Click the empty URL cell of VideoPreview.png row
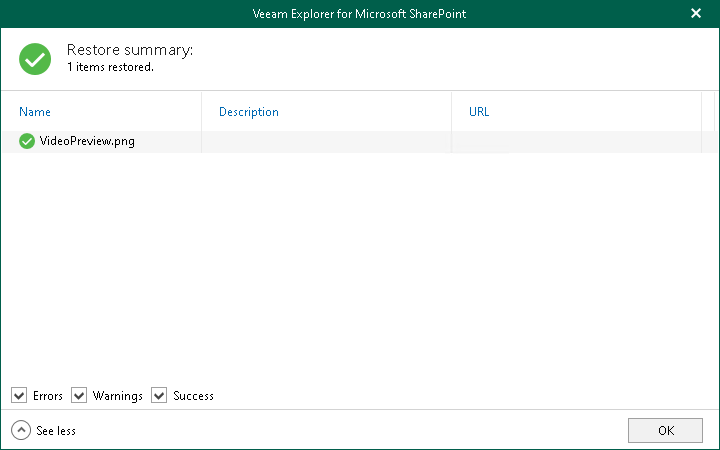The image size is (720, 450). (x=575, y=141)
